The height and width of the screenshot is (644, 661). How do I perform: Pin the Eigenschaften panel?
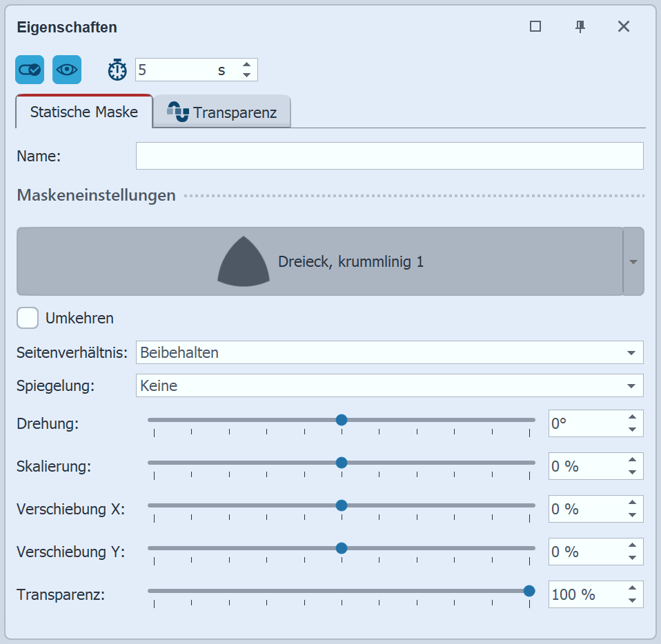click(580, 27)
